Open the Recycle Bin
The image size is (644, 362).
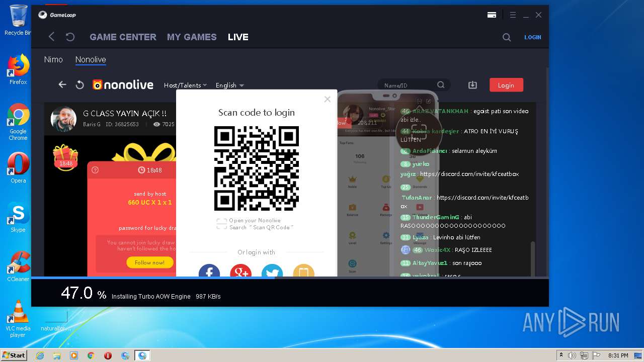pos(18,20)
